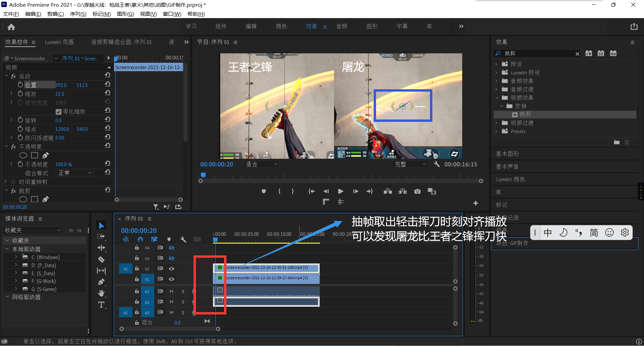Screen dimensions: 644x346
Task: Select the Type tool
Action: (x=101, y=305)
